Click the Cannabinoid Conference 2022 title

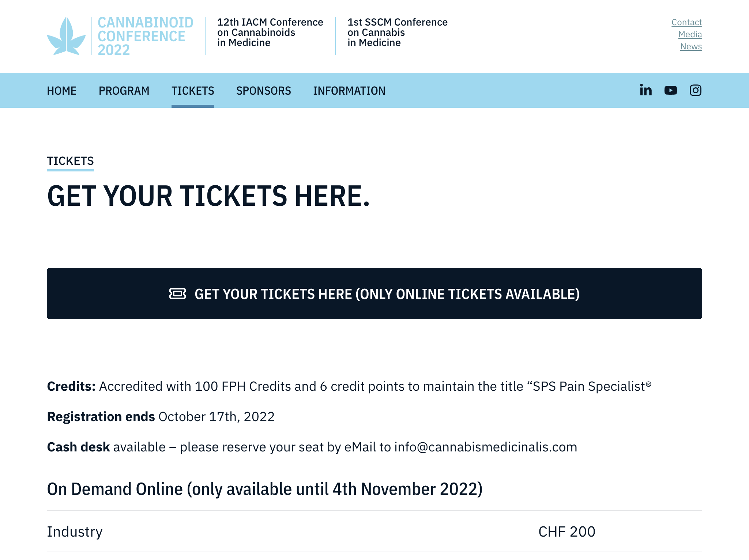[145, 36]
